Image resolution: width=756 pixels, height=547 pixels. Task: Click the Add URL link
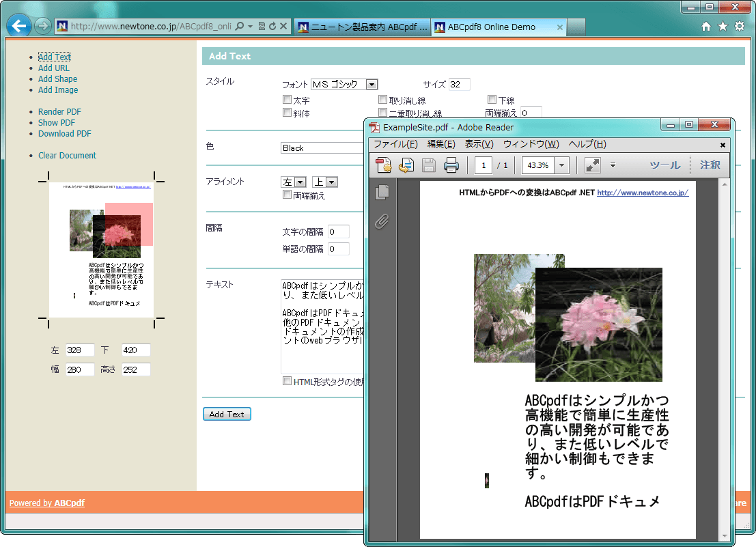(54, 68)
